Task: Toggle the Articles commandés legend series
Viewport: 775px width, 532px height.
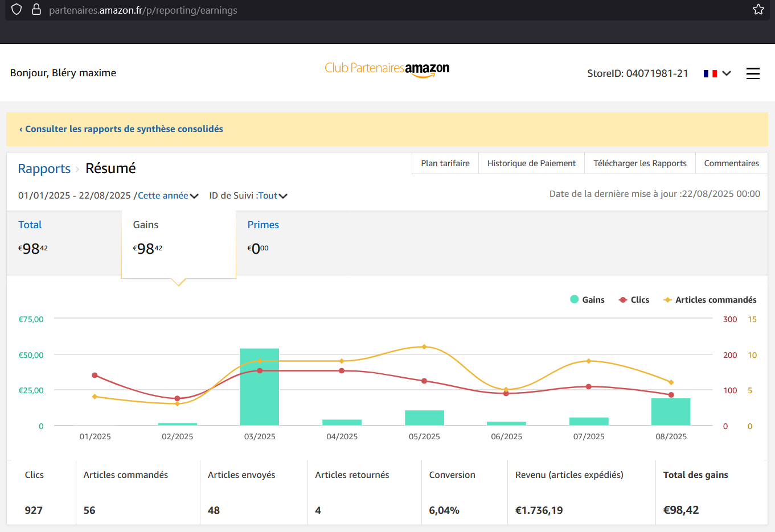Action: [x=710, y=300]
